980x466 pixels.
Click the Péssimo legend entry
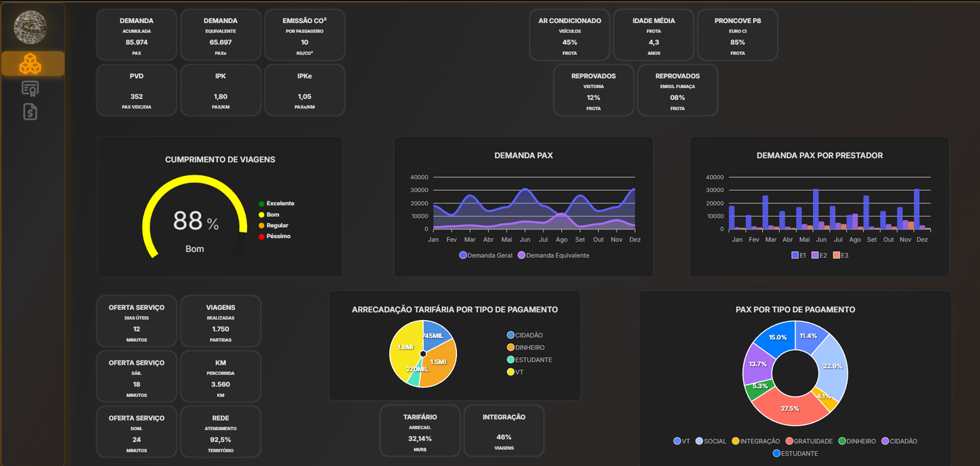pos(274,236)
